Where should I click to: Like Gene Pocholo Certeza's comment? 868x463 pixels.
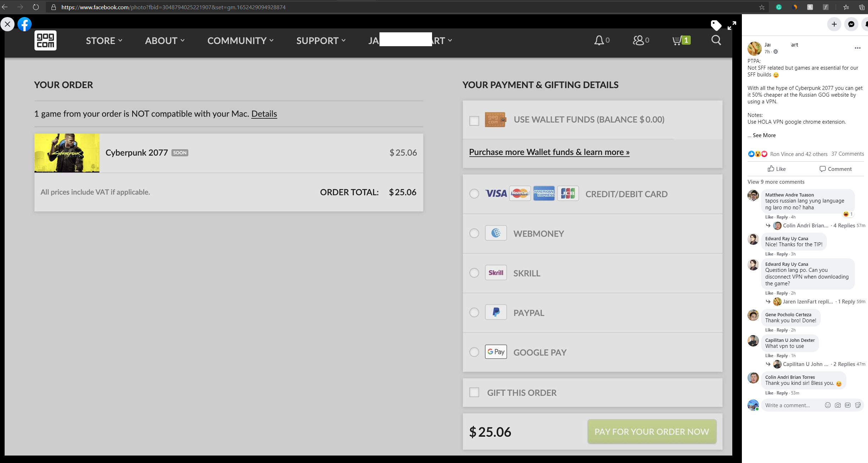(769, 330)
